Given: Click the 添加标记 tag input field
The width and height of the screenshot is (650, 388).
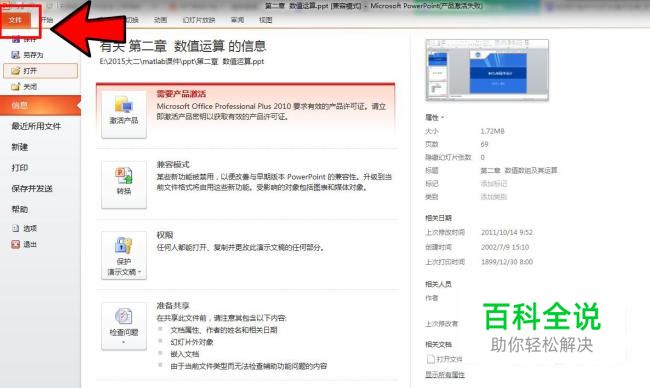Looking at the screenshot, I should pos(494,184).
